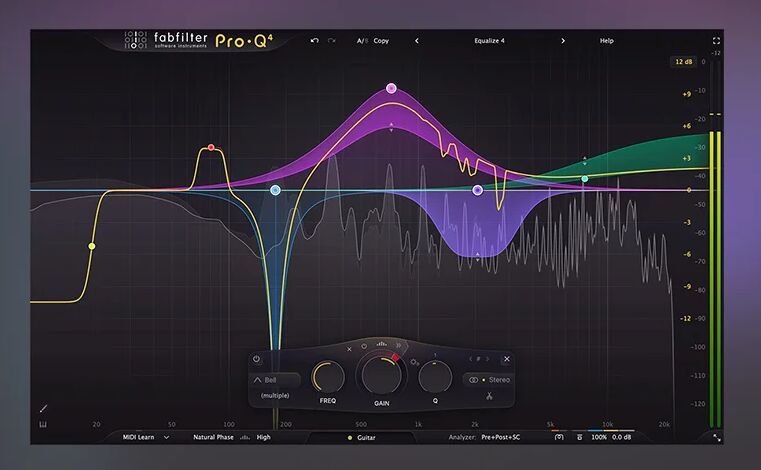Viewport: 761px width, 470px height.
Task: Select the pink EQ band node at peak
Action: pyautogui.click(x=391, y=88)
